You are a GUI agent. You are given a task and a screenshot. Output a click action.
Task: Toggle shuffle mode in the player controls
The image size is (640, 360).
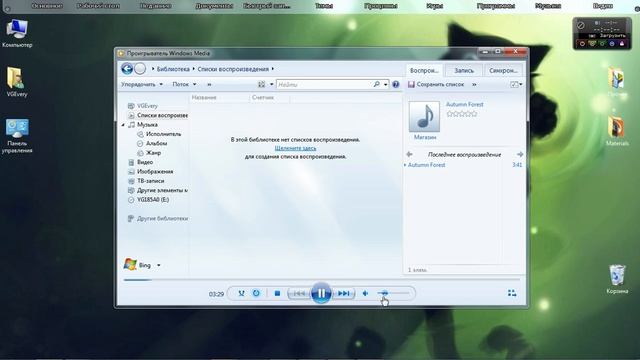tap(241, 293)
